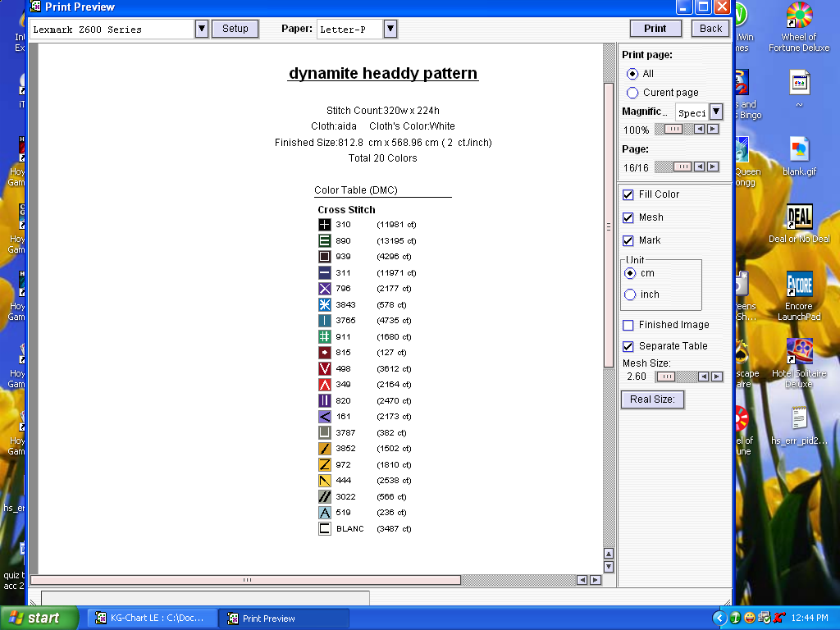Click the Windows Start button
The width and height of the screenshot is (840, 630).
point(39,618)
